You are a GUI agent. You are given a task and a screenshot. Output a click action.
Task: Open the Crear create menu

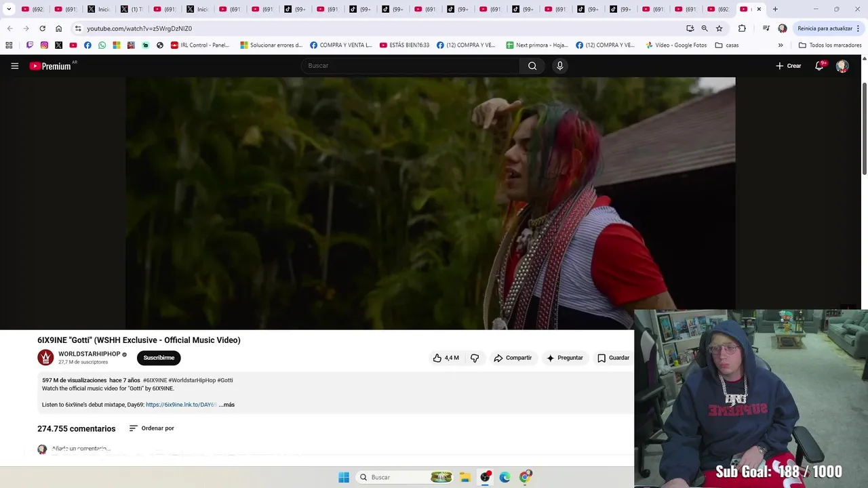point(789,66)
